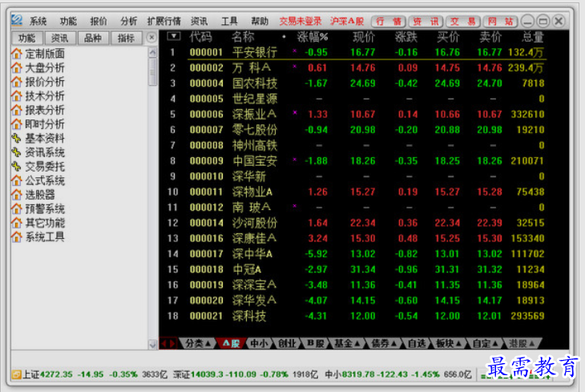This screenshot has height=392, width=585.
Task: Select the 国农科技 stock row
Action: point(355,83)
